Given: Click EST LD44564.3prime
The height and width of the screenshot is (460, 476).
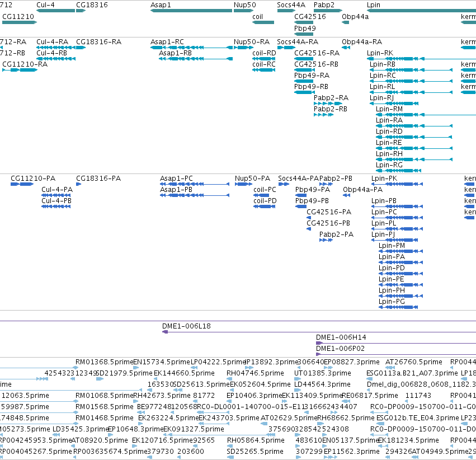Looking at the screenshot, I should pyautogui.click(x=322, y=384).
